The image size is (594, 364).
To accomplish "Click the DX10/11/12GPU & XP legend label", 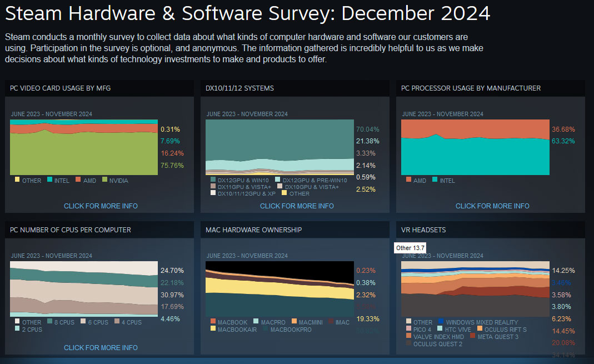I will click(x=247, y=193).
